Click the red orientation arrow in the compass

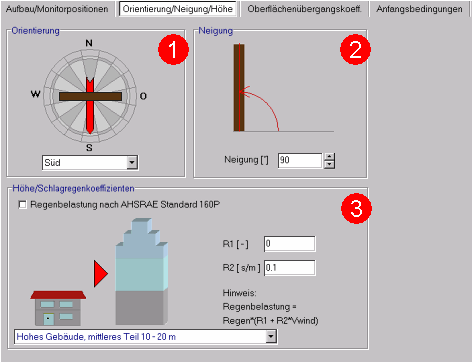pos(90,106)
